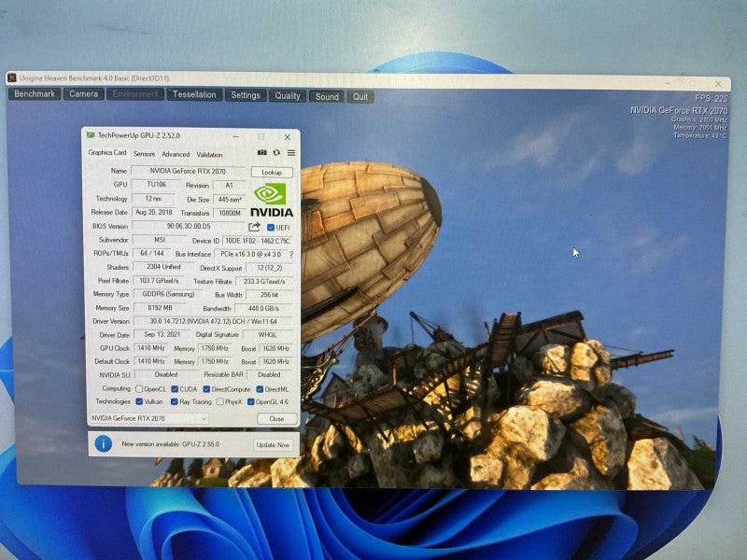Click the FPS counter in Heaven
Image resolution: width=747 pixels, height=560 pixels.
(x=711, y=99)
